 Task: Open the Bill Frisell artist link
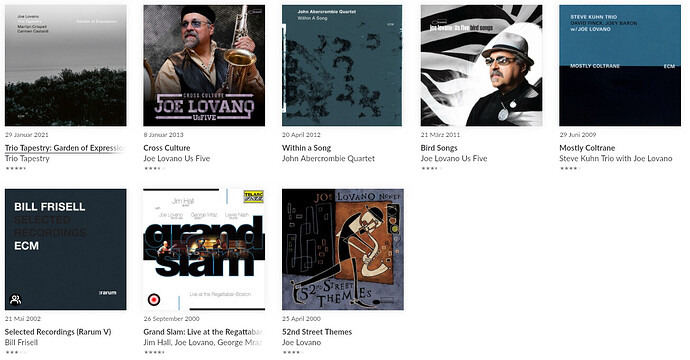click(x=21, y=342)
